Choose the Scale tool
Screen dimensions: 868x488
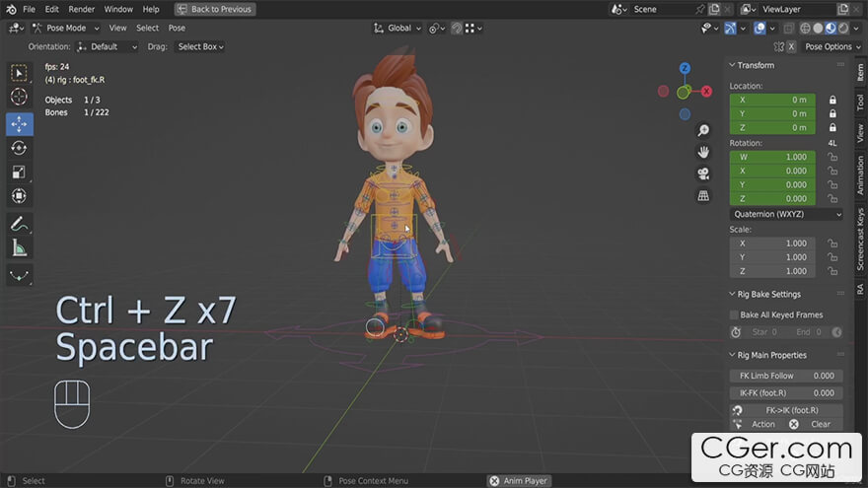pos(19,172)
